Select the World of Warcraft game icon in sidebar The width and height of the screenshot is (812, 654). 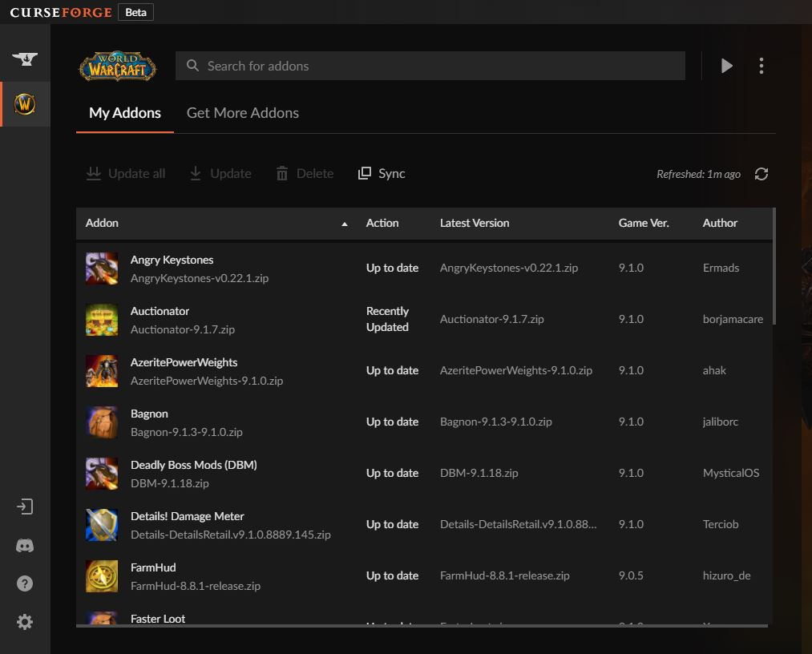pyautogui.click(x=25, y=104)
